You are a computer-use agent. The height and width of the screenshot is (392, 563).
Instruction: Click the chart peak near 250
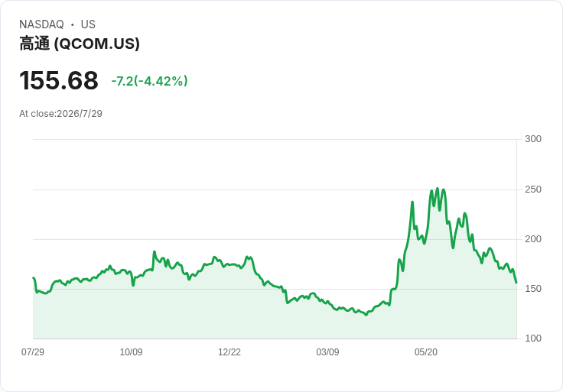pos(438,188)
